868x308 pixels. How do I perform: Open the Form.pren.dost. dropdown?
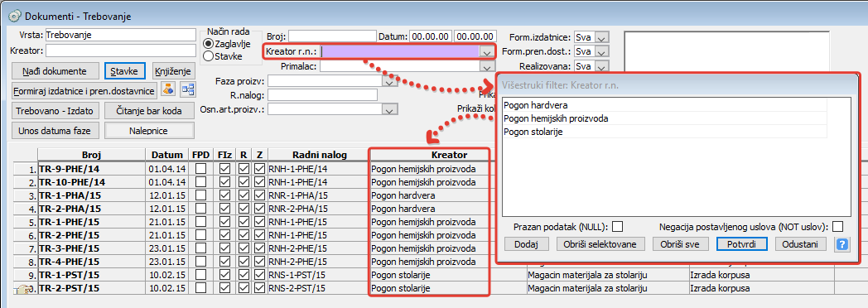pyautogui.click(x=602, y=51)
